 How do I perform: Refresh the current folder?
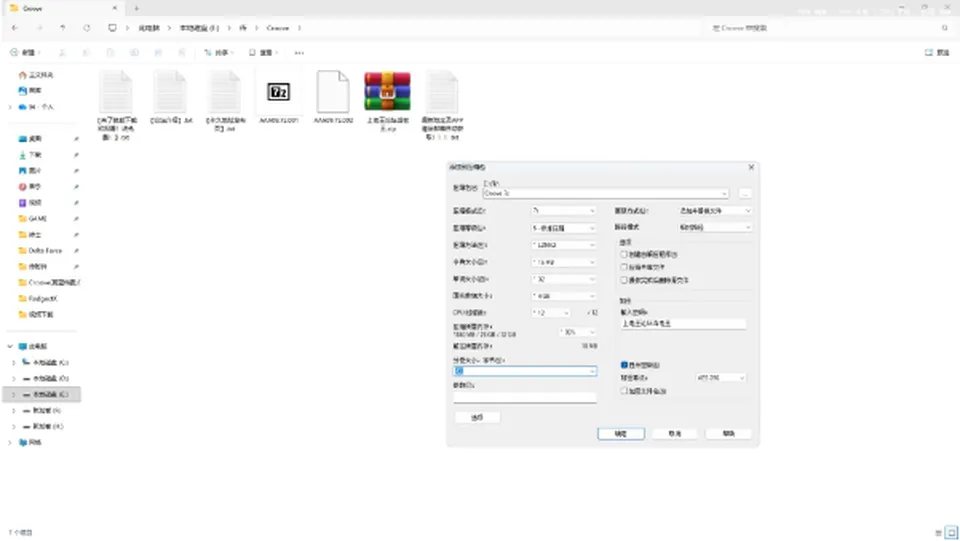[x=86, y=28]
